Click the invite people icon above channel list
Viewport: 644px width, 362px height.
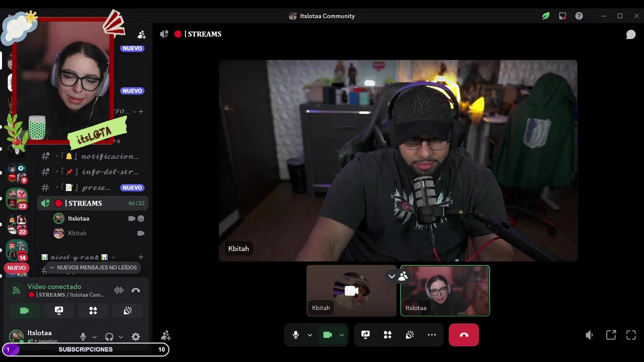click(141, 35)
